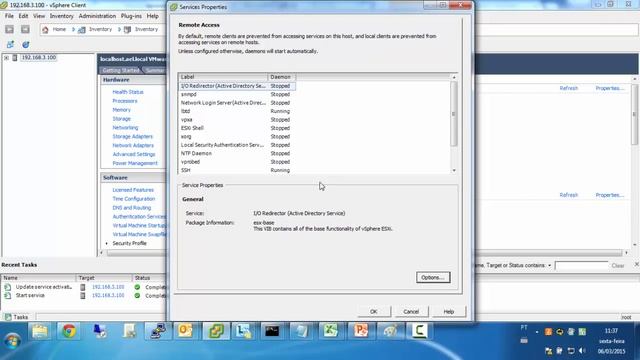Select the ESXi Shell service row
Image resolution: width=640 pixels, height=360 pixels.
[237, 128]
